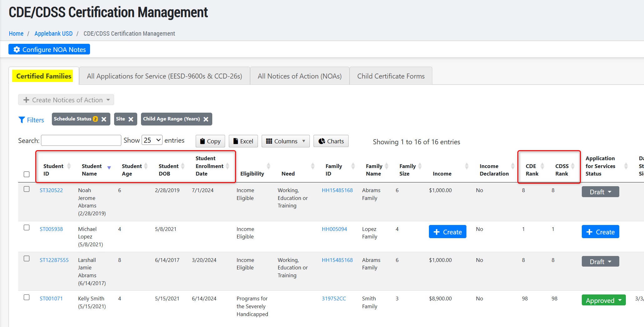644x327 pixels.
Task: Sort by Student ID column arrows
Action: pos(69,166)
